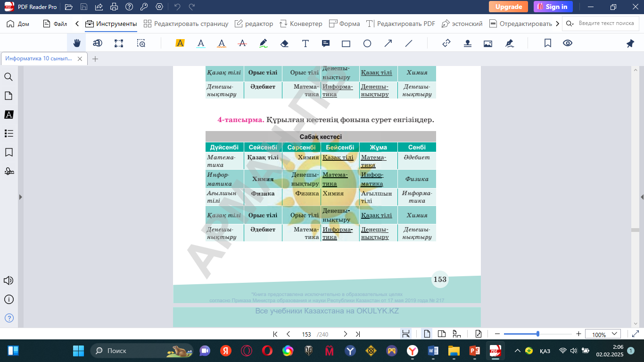Show page thumbnails in left sidebar
Image resolution: width=644 pixels, height=362 pixels.
click(8, 96)
